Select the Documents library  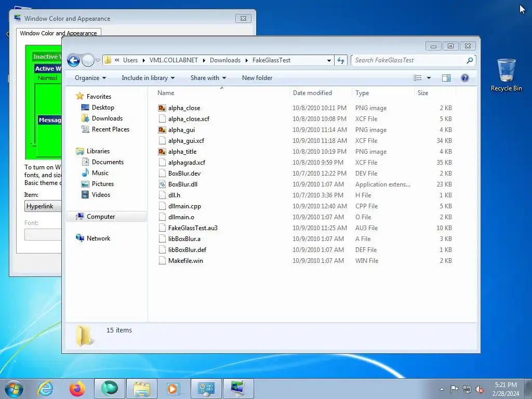[x=108, y=162]
